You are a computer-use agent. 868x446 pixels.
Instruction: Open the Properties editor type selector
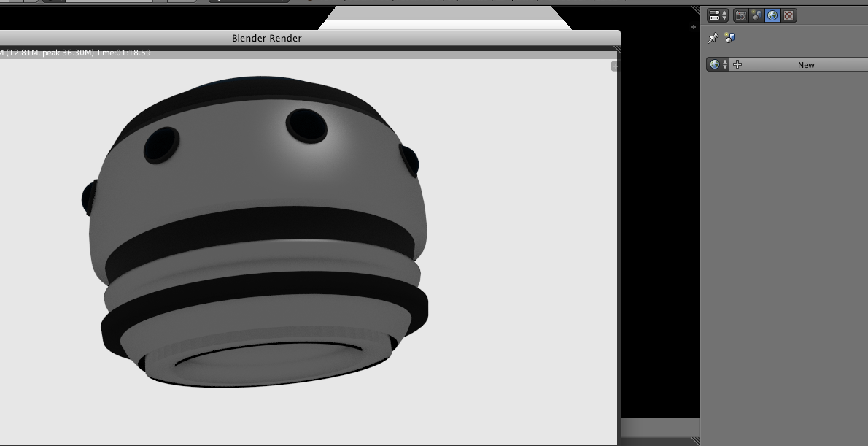coord(718,15)
